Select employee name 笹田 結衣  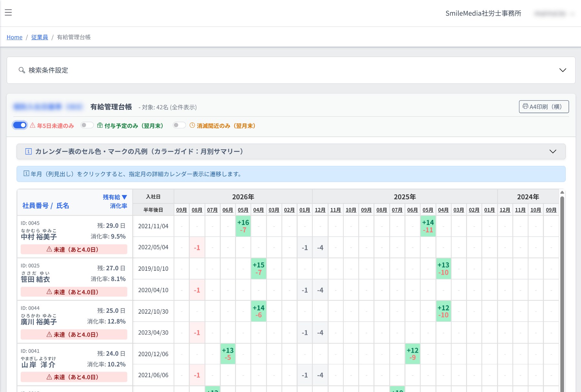(36, 279)
